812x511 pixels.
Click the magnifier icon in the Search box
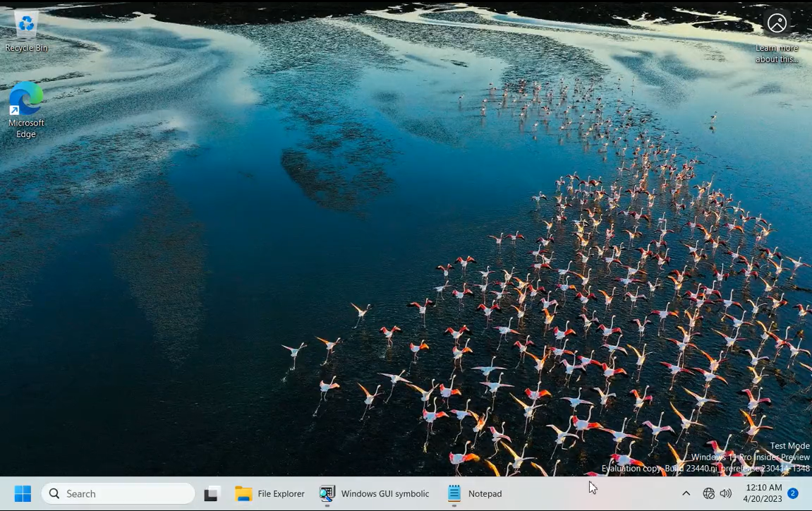(x=54, y=493)
